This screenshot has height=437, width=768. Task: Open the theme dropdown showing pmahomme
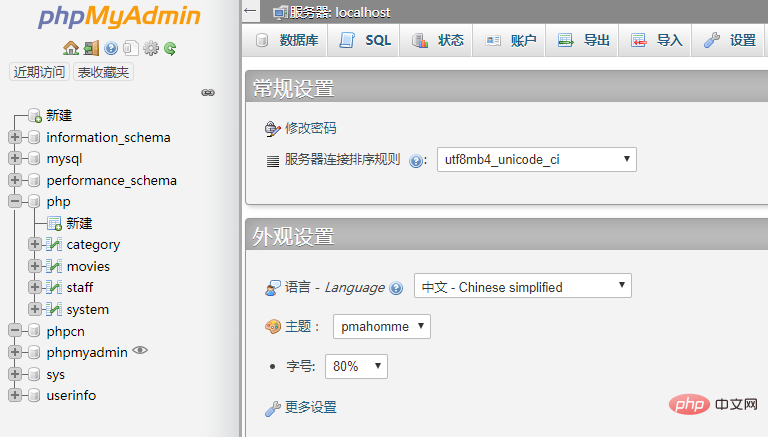[382, 326]
